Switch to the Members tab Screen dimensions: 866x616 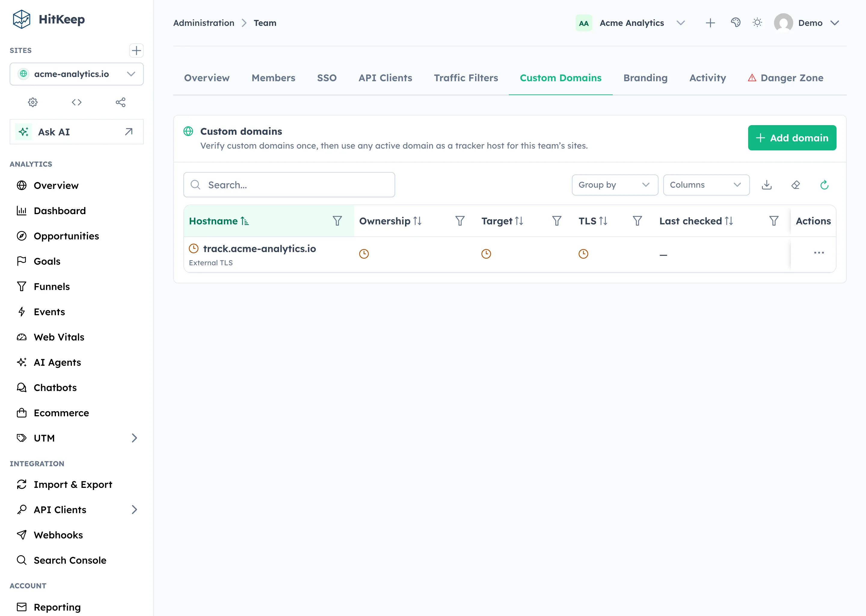pyautogui.click(x=273, y=78)
